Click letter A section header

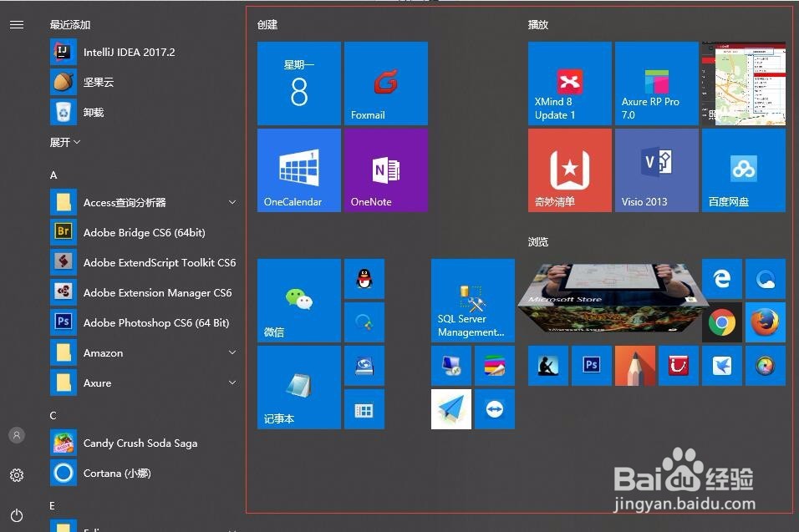click(x=53, y=175)
